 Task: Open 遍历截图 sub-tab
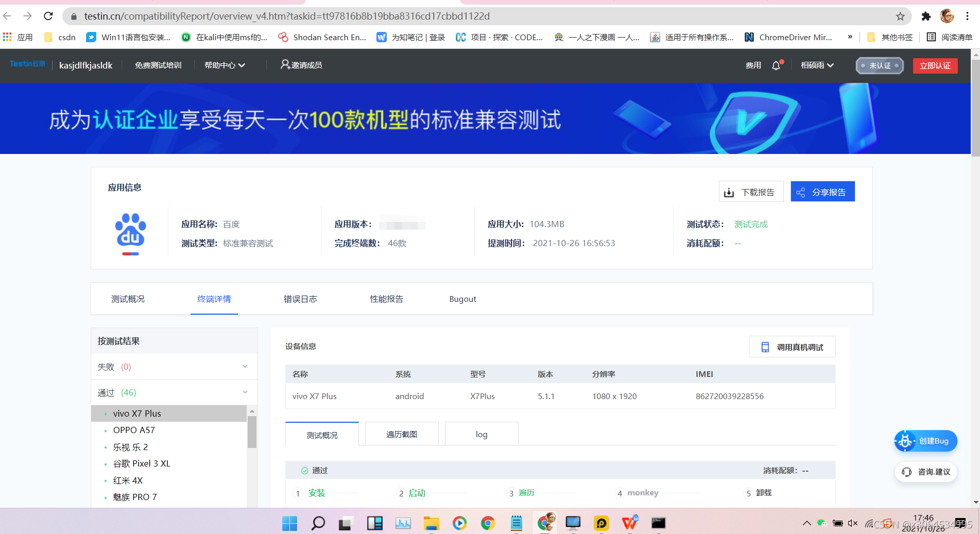point(402,434)
